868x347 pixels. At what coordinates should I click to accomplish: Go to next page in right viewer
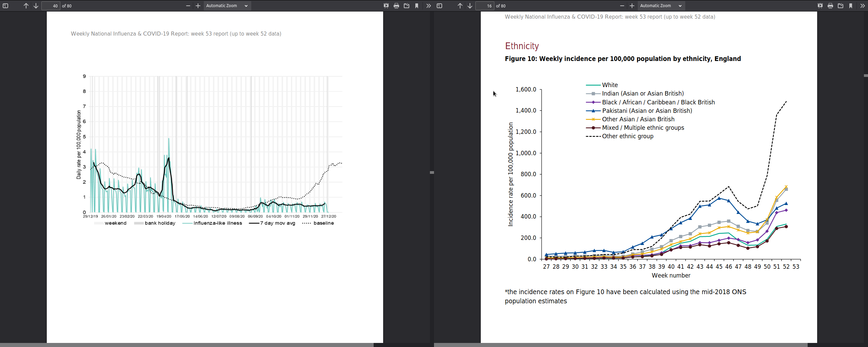(x=470, y=6)
